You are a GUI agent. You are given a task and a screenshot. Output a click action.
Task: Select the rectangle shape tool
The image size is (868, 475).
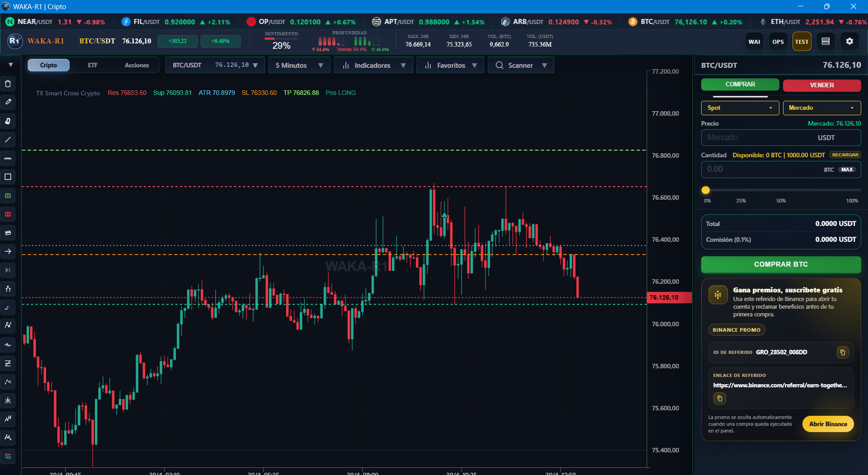(8, 177)
